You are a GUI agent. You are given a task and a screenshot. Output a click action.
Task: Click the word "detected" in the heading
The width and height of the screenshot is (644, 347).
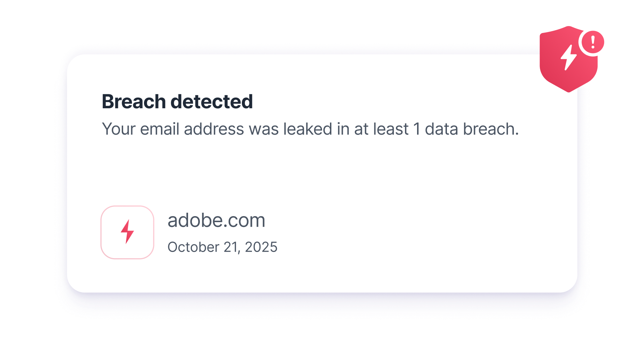[x=212, y=102]
